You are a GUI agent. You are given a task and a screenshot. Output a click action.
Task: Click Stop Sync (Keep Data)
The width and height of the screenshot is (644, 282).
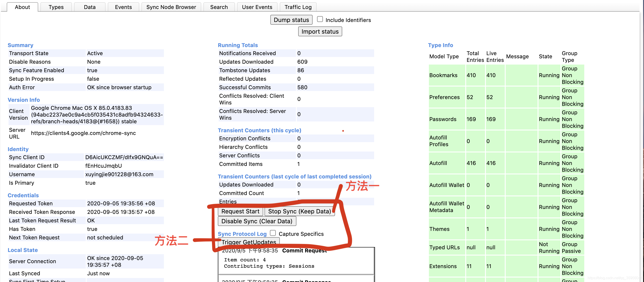coord(299,211)
